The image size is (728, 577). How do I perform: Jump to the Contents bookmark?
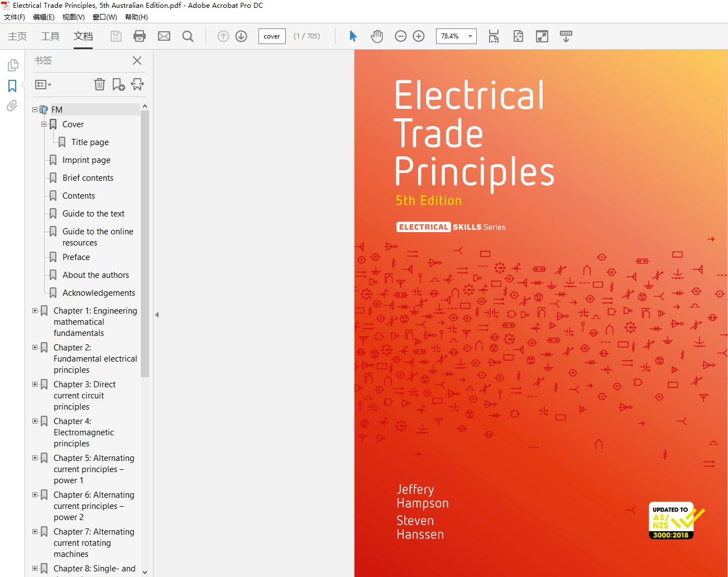(79, 196)
